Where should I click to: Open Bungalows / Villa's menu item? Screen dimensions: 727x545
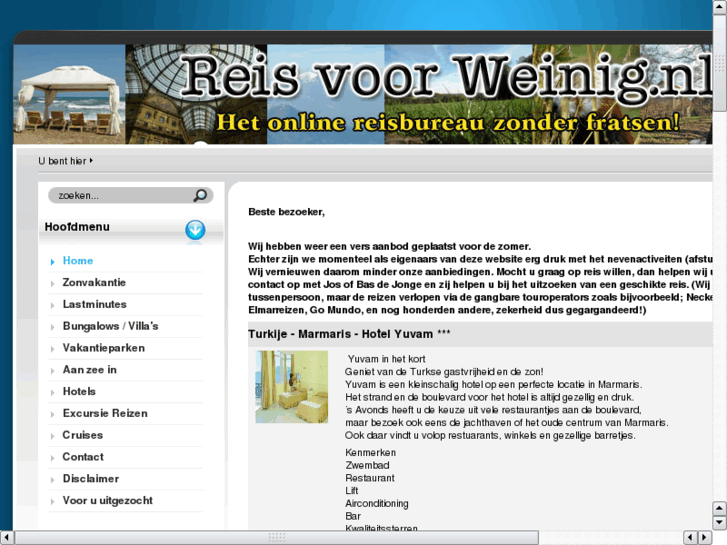tap(110, 326)
